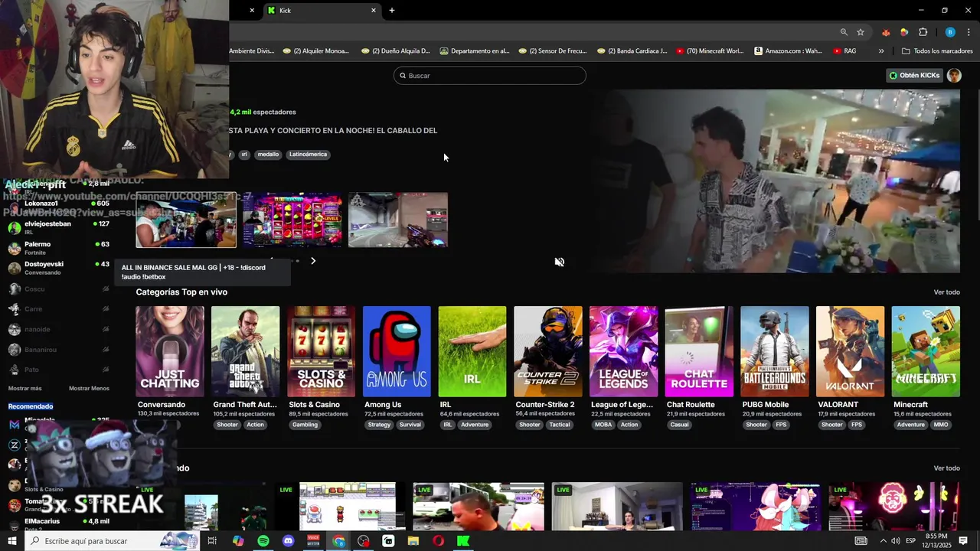Open Task View on the taskbar

pos(212,541)
